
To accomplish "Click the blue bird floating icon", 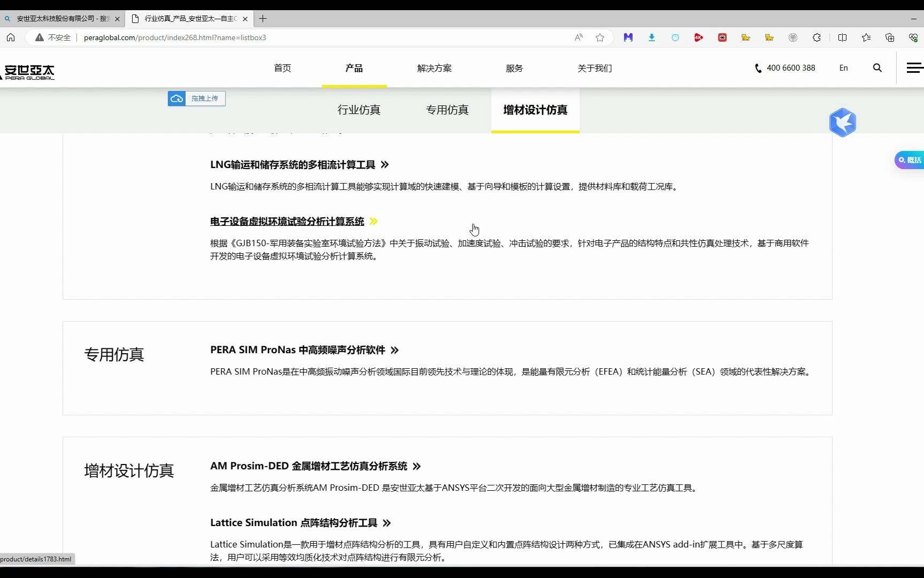I will tap(843, 123).
